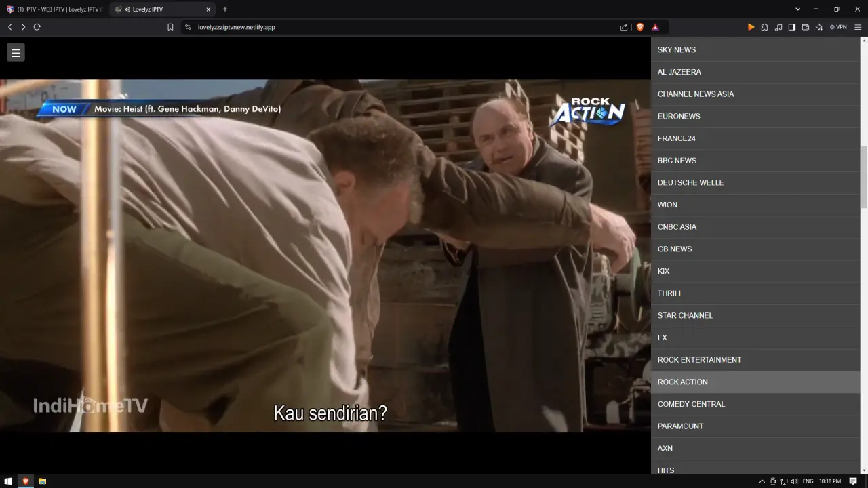Go back using the browser back arrow
Viewport: 868px width, 488px height.
tap(9, 27)
